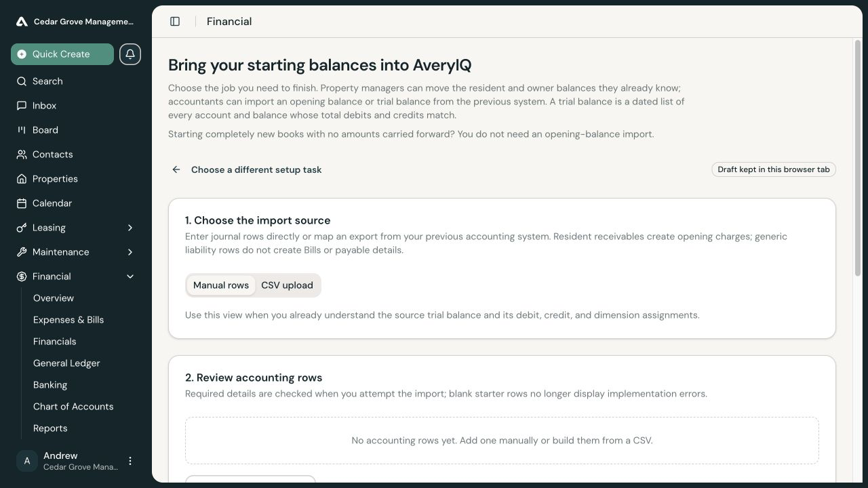Click the Quick Create button
This screenshot has height=488, width=868.
(x=62, y=54)
